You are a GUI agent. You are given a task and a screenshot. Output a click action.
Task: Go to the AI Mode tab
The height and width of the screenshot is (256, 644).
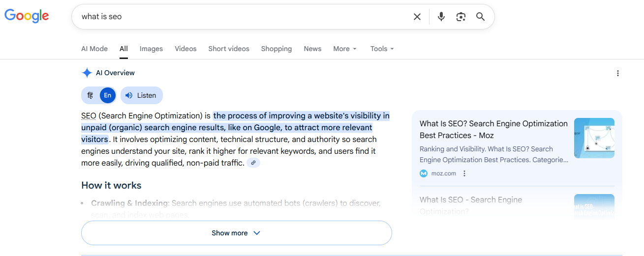(94, 49)
